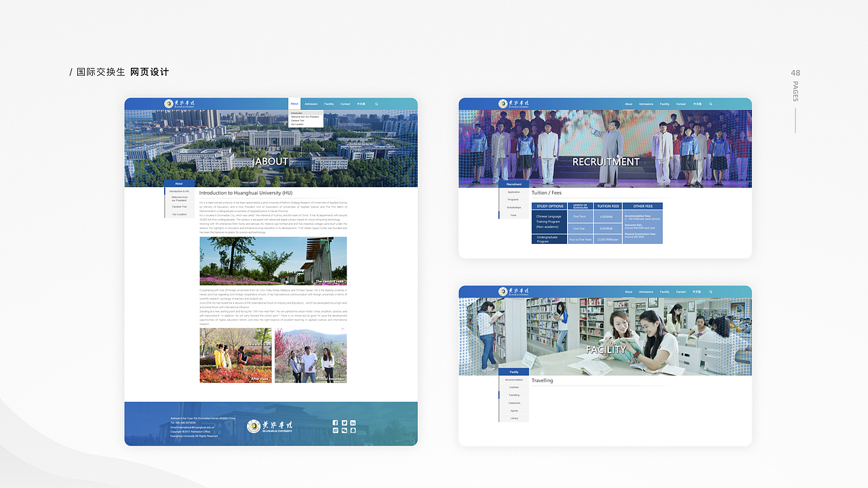Open Application in the Recruitment sidebar
This screenshot has width=868, height=488.
click(514, 192)
